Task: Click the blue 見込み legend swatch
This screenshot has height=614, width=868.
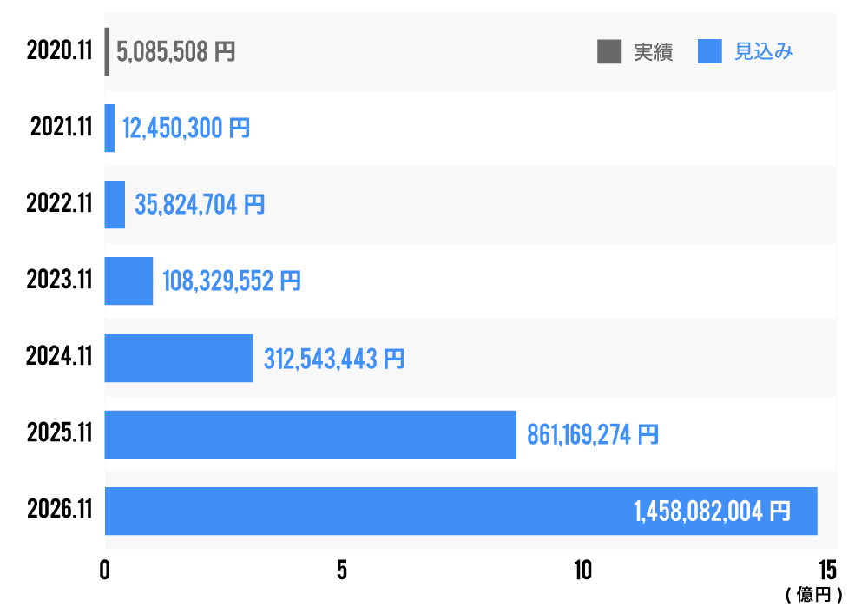Action: click(710, 52)
